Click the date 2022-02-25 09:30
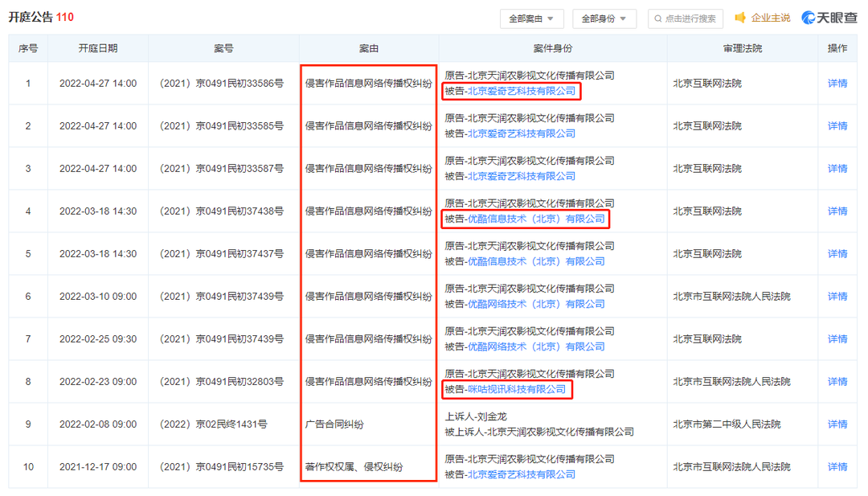Image resolution: width=868 pixels, height=496 pixels. (x=98, y=338)
